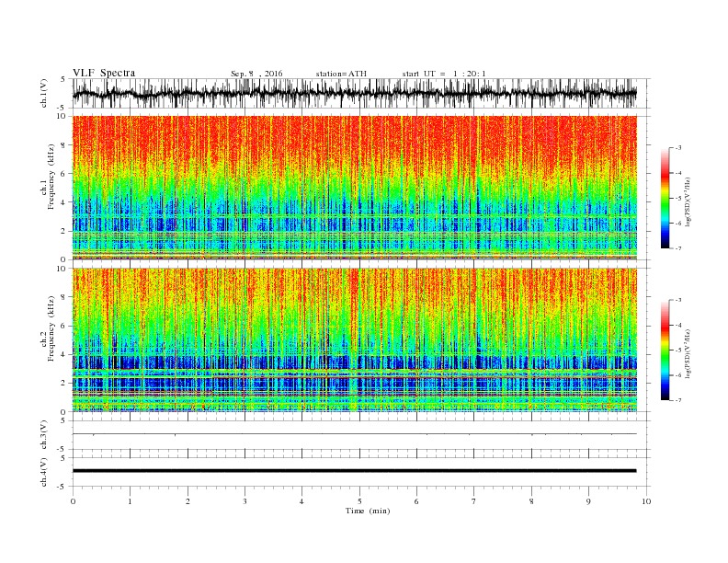Click the ch.1 spectrogram panel

pyautogui.click(x=354, y=188)
